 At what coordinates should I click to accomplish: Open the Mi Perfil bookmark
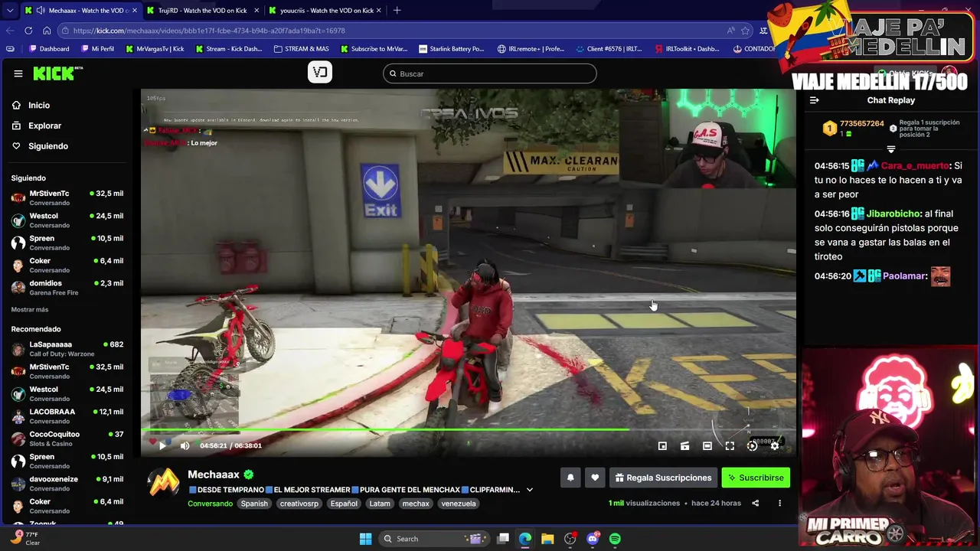tap(97, 49)
